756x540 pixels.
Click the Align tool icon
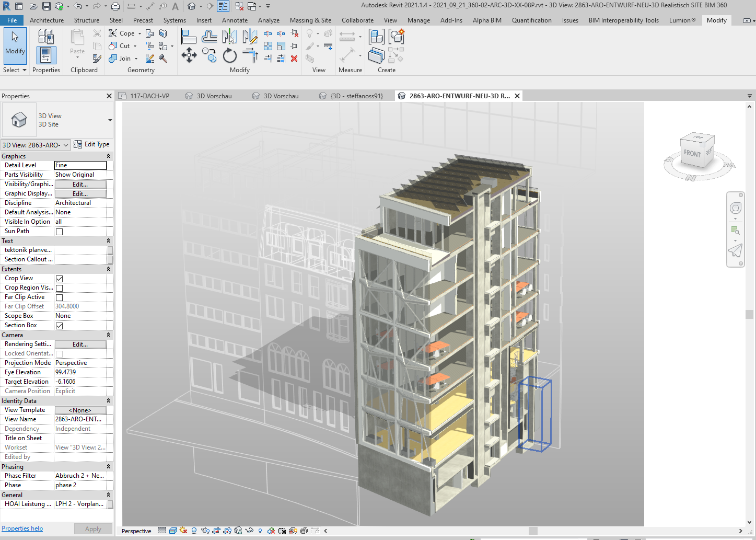tap(189, 37)
